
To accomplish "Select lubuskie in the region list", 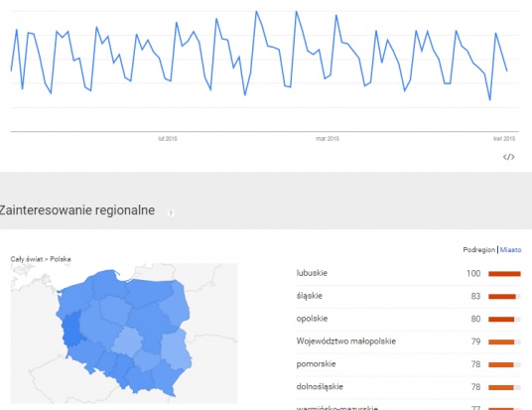I will click(312, 273).
